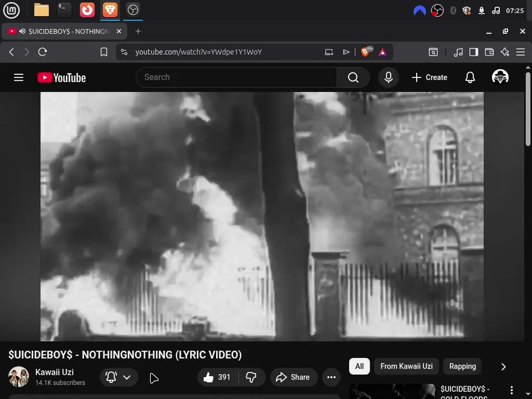Close the $UICIDEBOY$ YouTube tab
Viewport: 532px width, 399px height.
(x=119, y=31)
